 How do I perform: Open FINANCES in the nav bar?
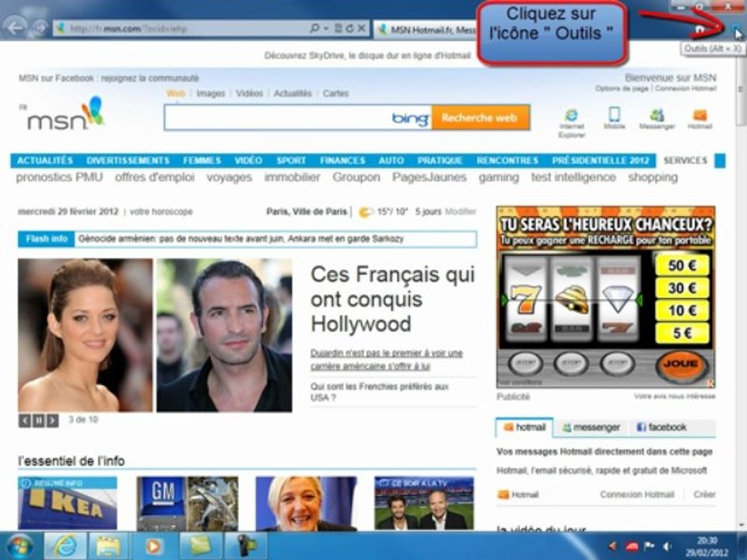342,160
